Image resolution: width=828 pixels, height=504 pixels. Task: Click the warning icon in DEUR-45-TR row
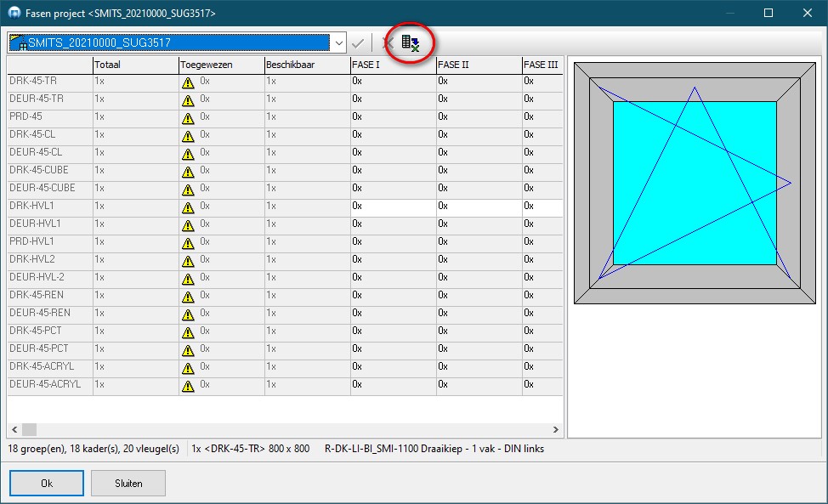click(x=188, y=101)
